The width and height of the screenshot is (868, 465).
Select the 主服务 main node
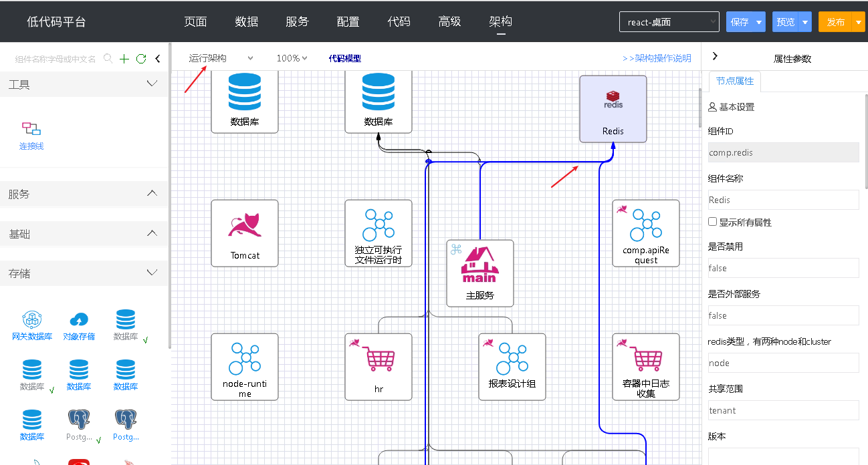[480, 273]
